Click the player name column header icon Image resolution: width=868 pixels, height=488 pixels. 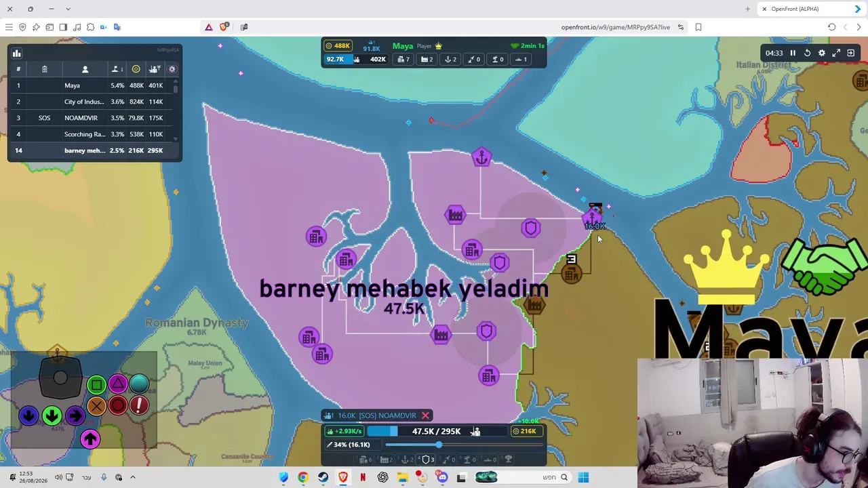click(85, 69)
